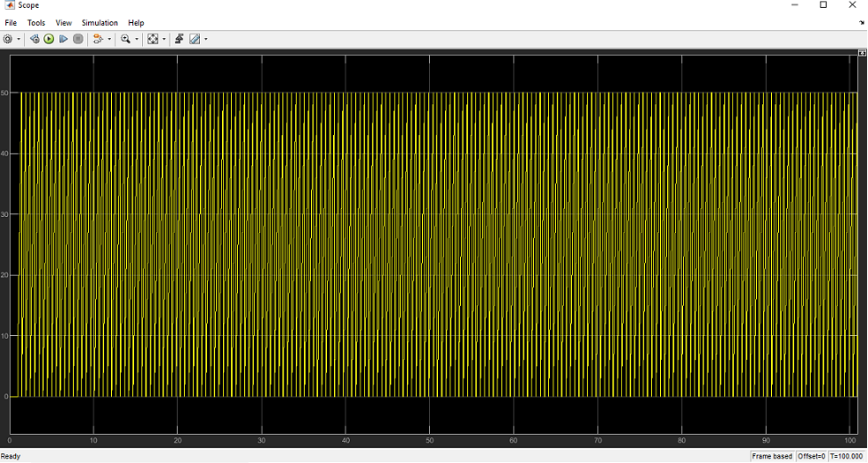Click the Scale Axes Limits icon
The height and width of the screenshot is (463, 868).
(x=152, y=39)
